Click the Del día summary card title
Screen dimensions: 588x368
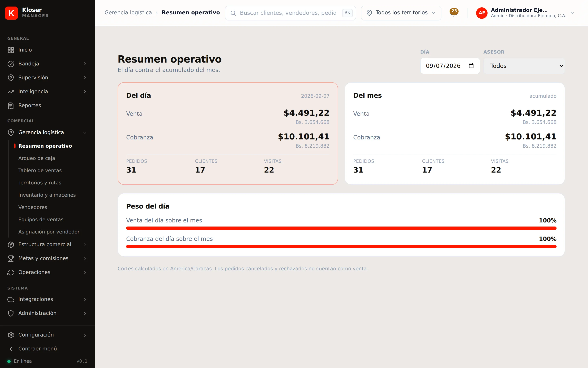click(138, 95)
